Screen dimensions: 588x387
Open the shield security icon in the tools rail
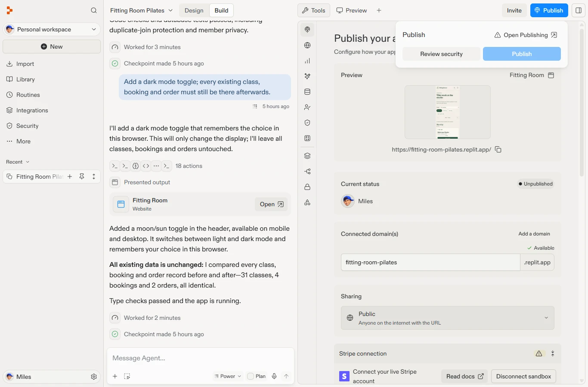pos(307,123)
